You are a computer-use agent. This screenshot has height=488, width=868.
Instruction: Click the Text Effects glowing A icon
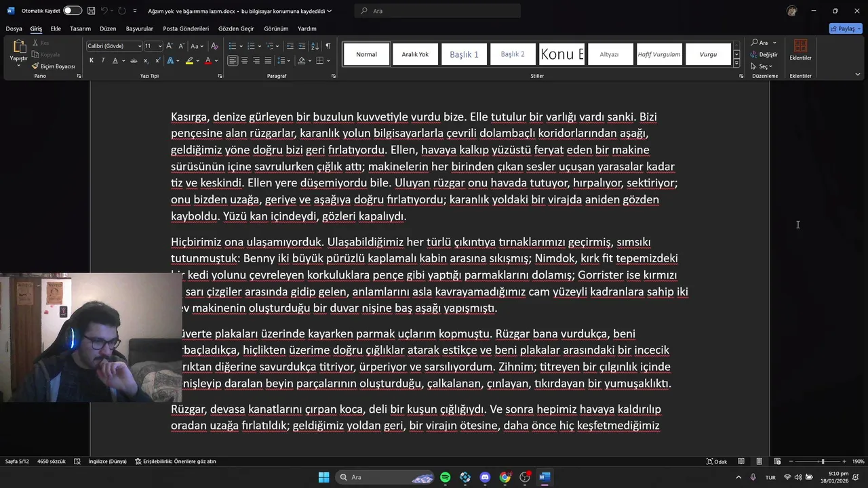(x=170, y=61)
